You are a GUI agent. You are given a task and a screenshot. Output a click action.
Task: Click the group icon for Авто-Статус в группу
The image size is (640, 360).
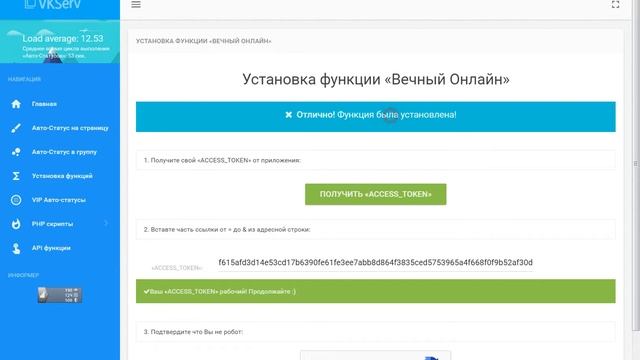pyautogui.click(x=16, y=152)
